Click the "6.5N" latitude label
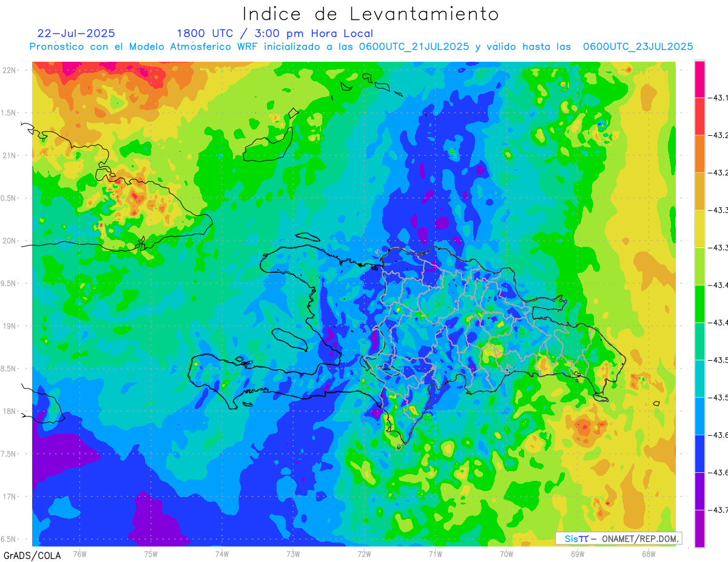 point(8,540)
